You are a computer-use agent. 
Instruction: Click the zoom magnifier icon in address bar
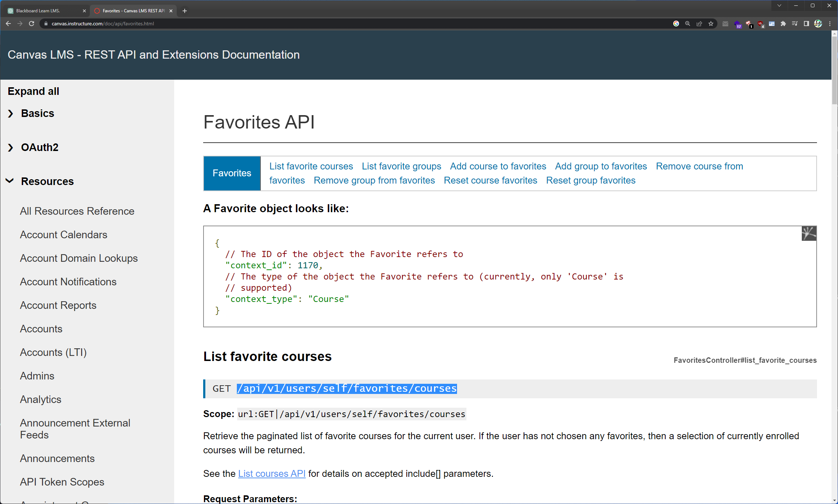(688, 24)
